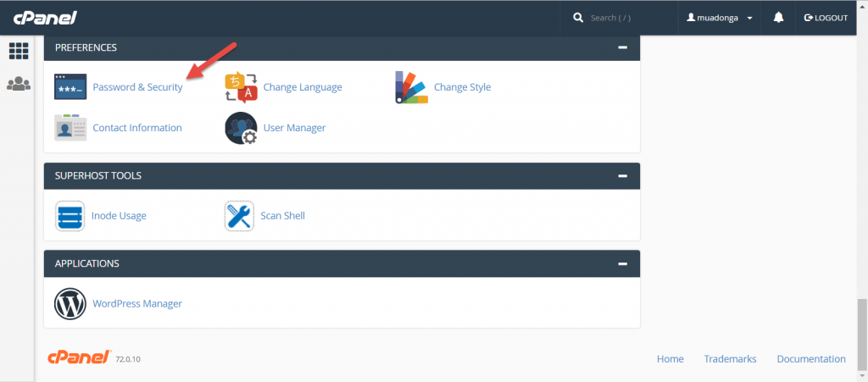Collapse the Applications section
Image resolution: width=868 pixels, height=382 pixels.
click(x=622, y=263)
